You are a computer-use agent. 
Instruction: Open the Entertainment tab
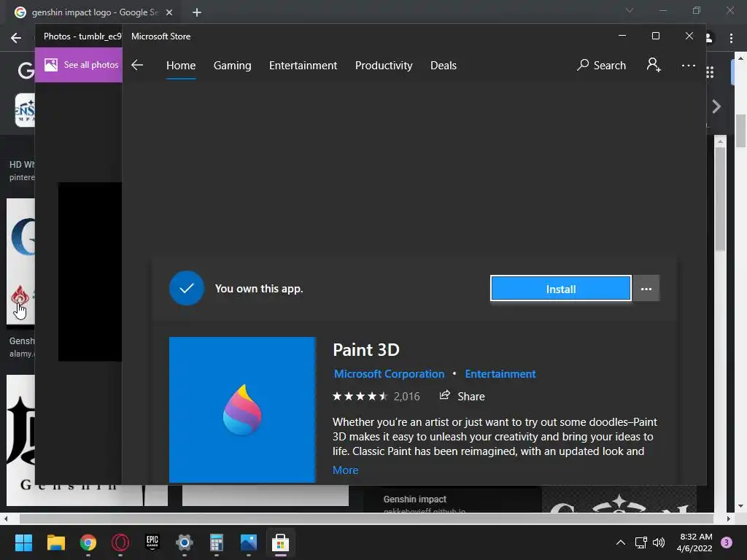point(303,65)
